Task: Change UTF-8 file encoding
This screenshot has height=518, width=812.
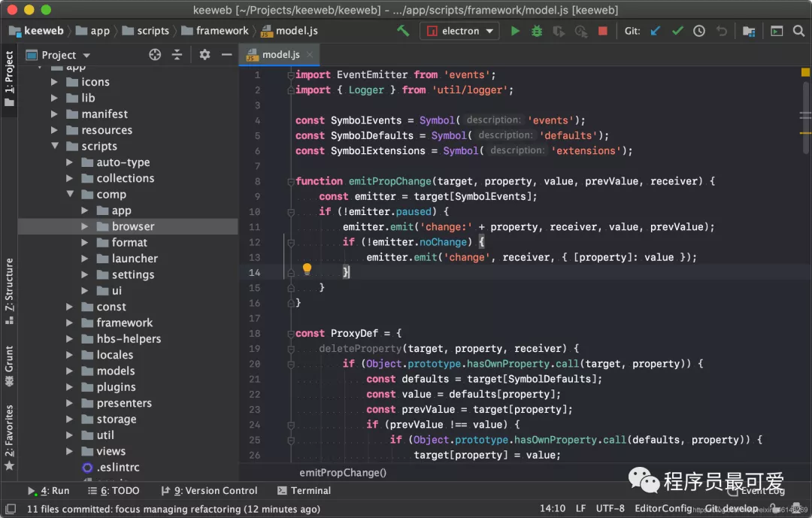Action: [610, 508]
